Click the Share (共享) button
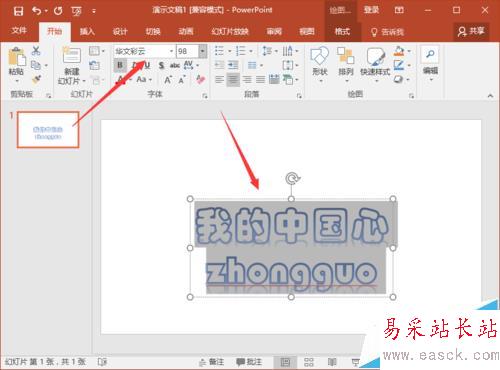 [471, 31]
